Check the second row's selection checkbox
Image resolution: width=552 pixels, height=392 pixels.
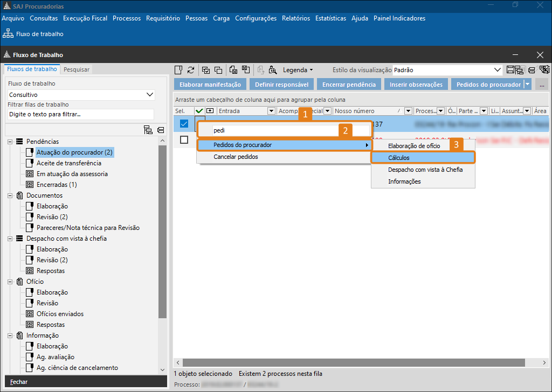(184, 140)
